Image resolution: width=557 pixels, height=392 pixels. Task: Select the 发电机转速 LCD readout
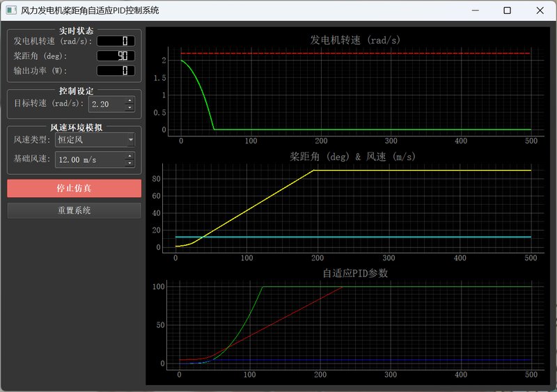point(116,41)
